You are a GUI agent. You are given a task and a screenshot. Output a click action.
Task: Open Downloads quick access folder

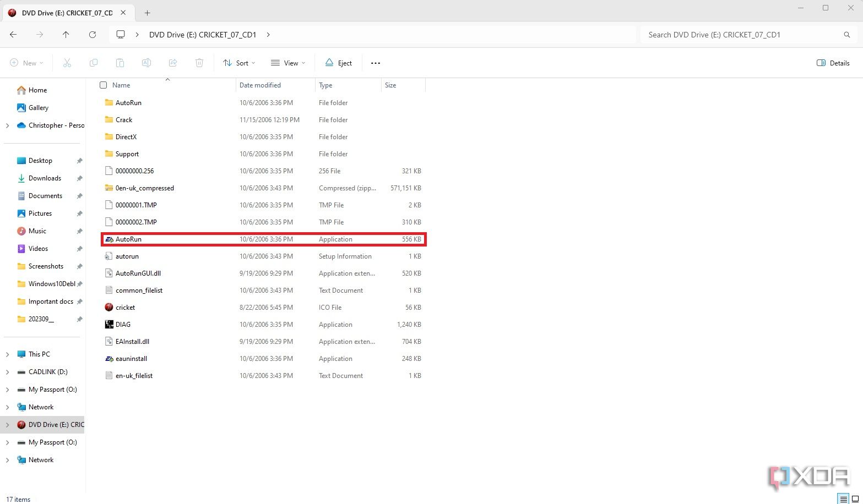[x=45, y=178]
